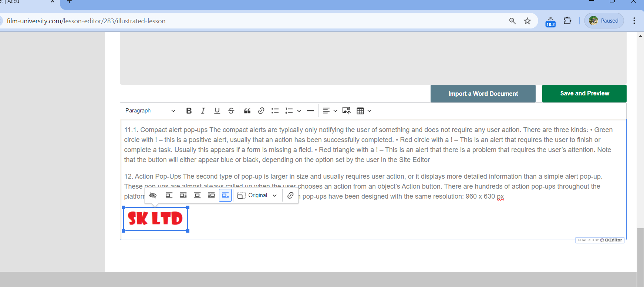The image size is (644, 287).
Task: Open the Chrome three-dot menu
Action: [x=634, y=21]
